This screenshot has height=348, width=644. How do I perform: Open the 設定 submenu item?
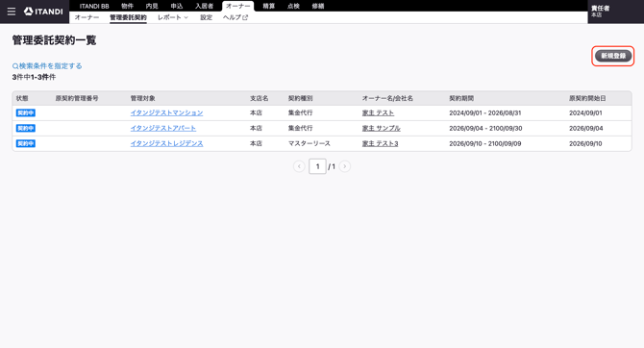pos(207,17)
